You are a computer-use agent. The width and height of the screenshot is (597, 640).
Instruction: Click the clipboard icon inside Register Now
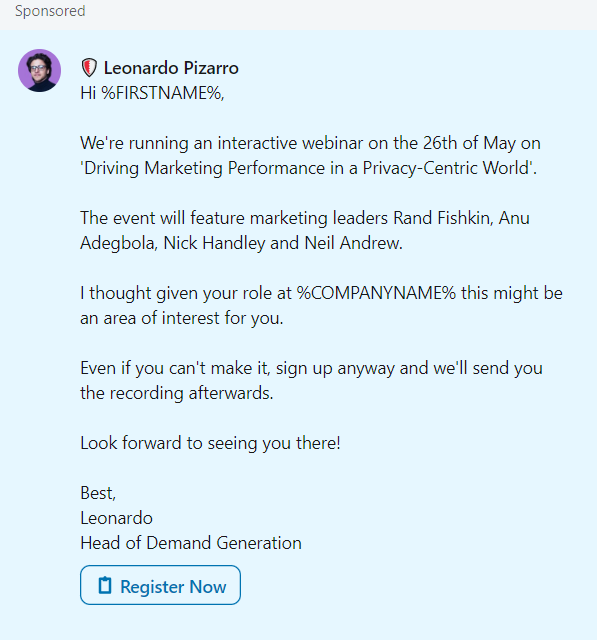click(x=105, y=586)
